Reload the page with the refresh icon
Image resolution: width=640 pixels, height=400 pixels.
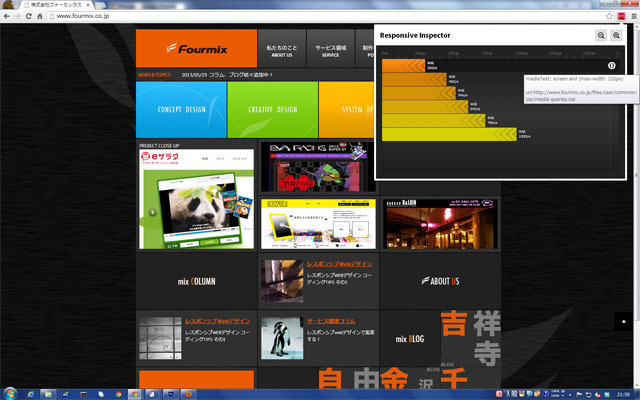tap(28, 16)
